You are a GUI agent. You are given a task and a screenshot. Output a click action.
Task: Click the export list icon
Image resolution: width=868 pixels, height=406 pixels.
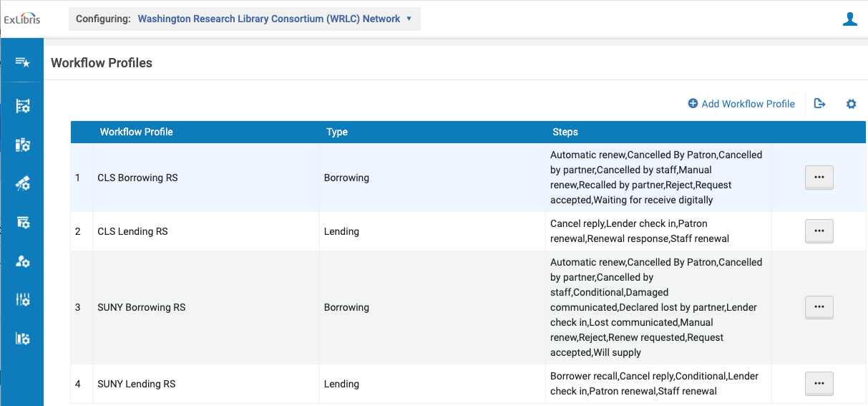pos(820,104)
